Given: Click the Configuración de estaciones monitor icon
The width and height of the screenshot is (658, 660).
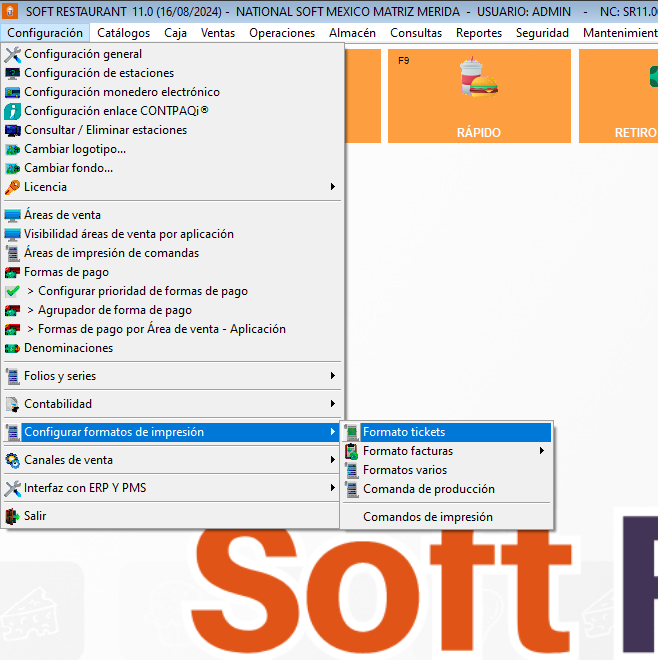Looking at the screenshot, I should click(x=13, y=73).
